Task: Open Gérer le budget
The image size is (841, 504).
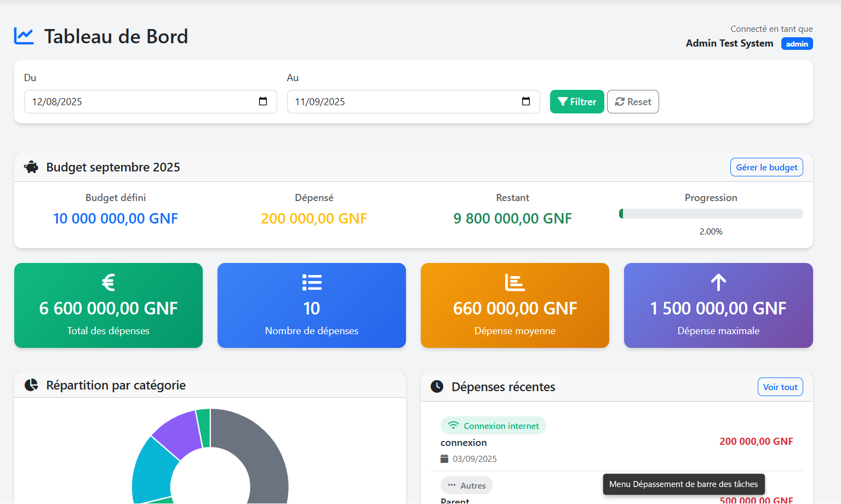Action: click(x=766, y=168)
